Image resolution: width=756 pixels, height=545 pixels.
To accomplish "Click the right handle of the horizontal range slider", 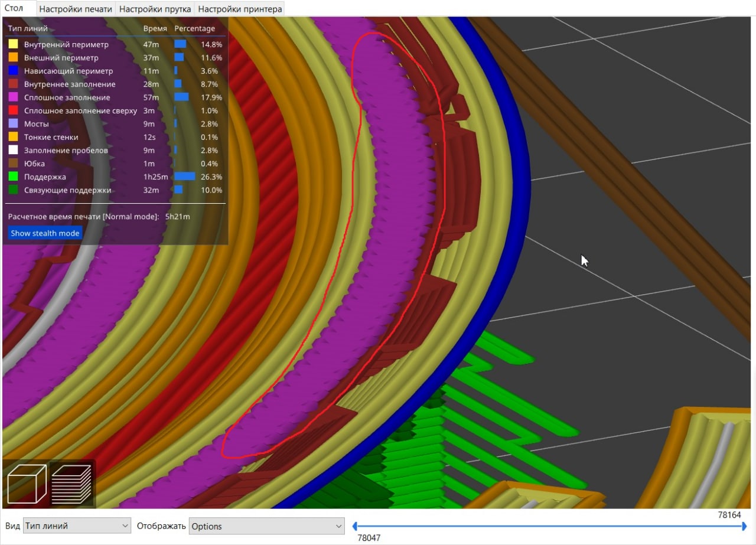I will pyautogui.click(x=744, y=526).
